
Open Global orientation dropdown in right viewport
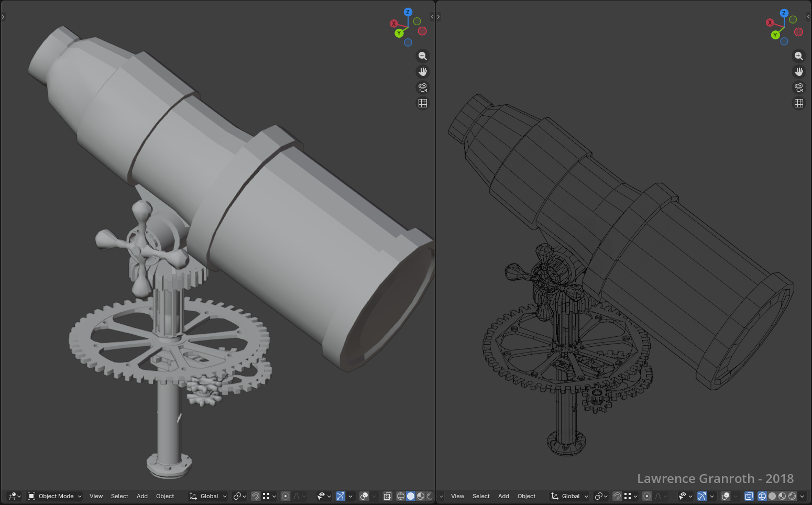coord(570,496)
